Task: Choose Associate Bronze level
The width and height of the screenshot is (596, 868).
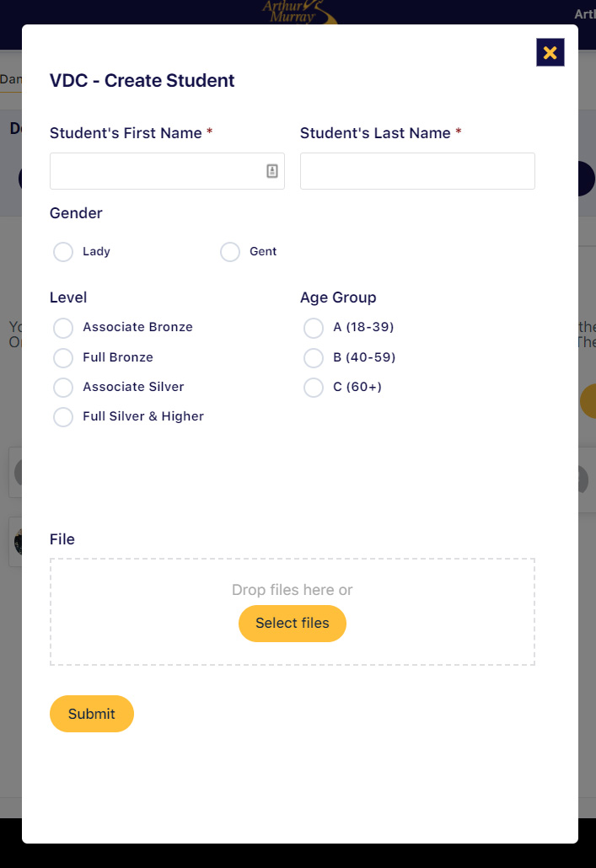Action: click(63, 328)
